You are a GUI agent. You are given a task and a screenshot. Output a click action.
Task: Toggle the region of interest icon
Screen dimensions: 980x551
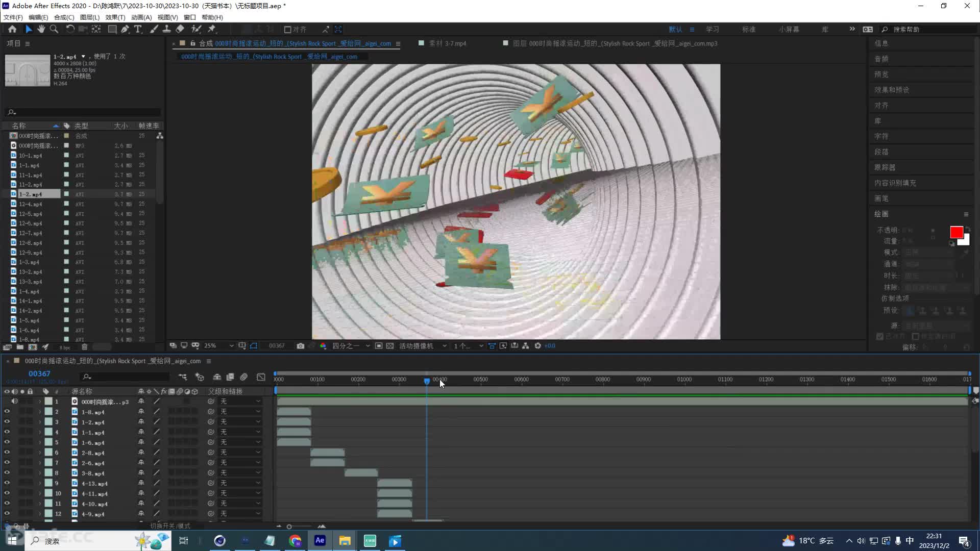(379, 346)
